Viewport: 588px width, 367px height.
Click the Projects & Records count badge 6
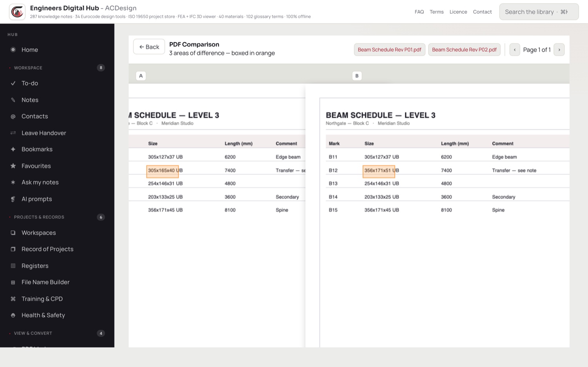coord(101,217)
